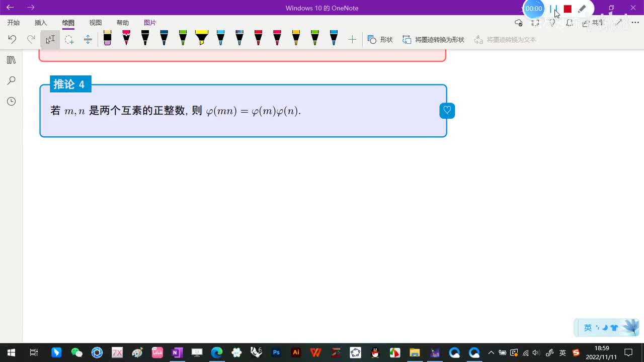
Task: Click the 推论 4 heading label
Action: pos(69,84)
